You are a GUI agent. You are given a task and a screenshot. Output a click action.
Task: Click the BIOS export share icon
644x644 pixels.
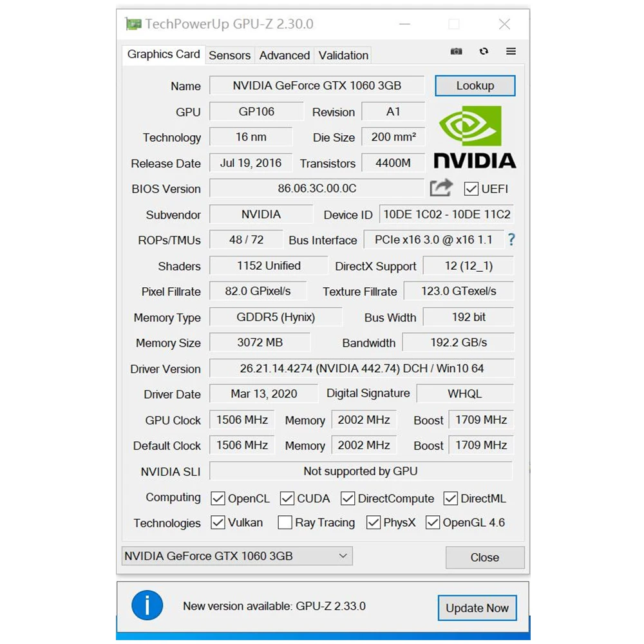tap(441, 188)
